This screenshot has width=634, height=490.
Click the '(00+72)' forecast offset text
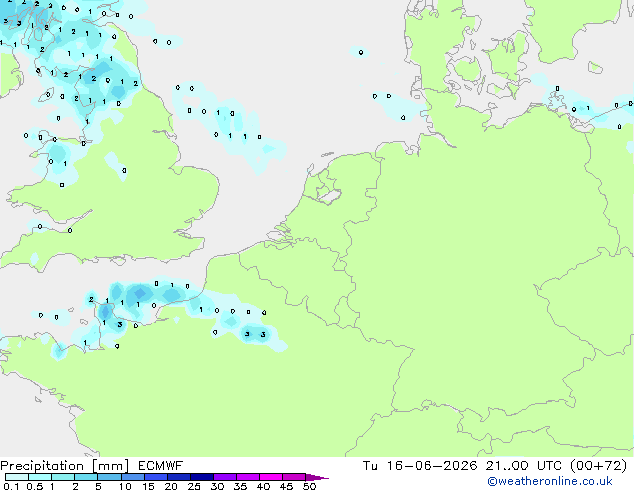point(598,466)
